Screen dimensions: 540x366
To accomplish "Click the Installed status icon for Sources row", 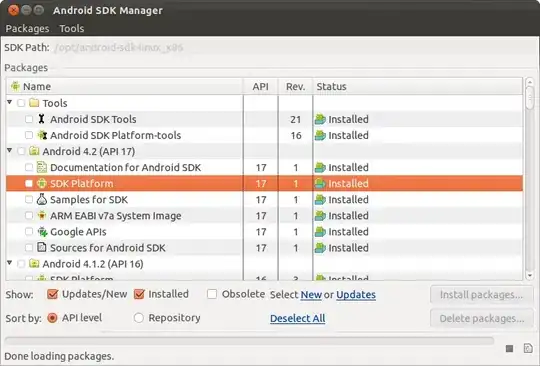I will click(x=320, y=248).
